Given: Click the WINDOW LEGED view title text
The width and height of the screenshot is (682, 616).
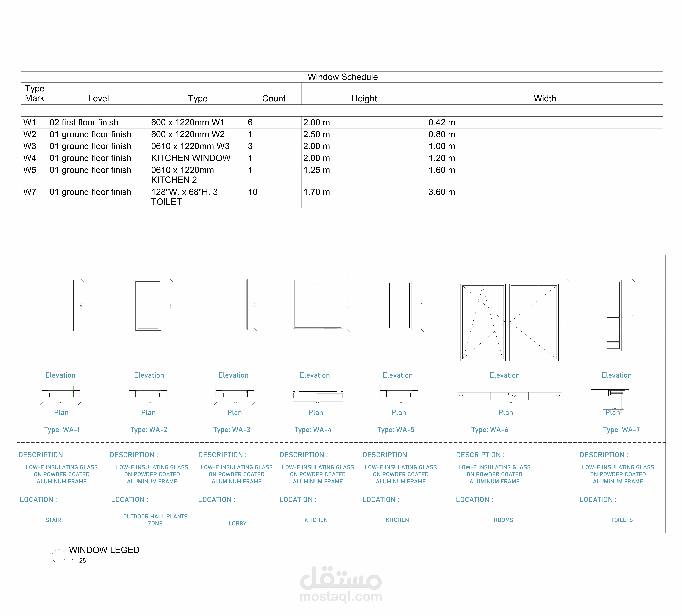Looking at the screenshot, I should 104,550.
